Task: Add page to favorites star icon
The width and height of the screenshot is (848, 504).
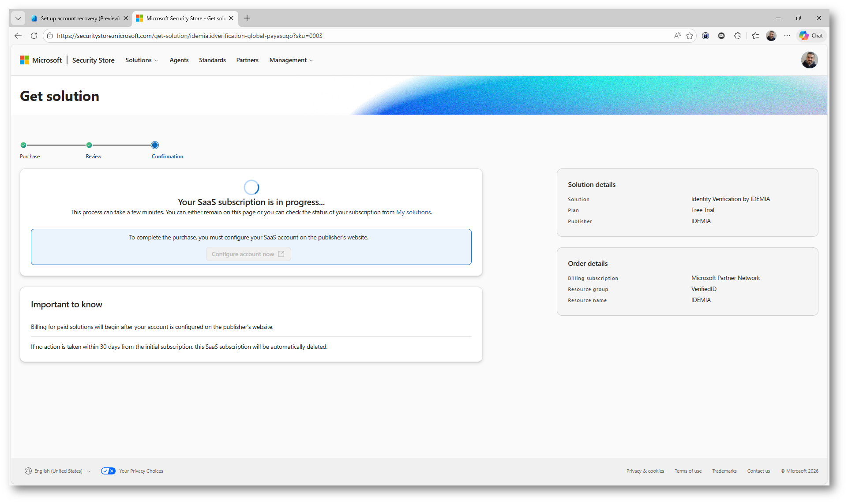Action: pyautogui.click(x=690, y=36)
